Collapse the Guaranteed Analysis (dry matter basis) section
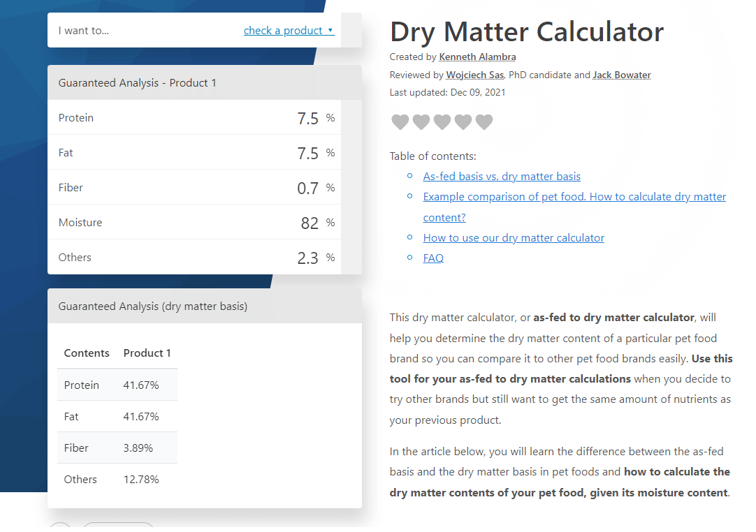Screen dimensions: 756x532 (x=204, y=306)
